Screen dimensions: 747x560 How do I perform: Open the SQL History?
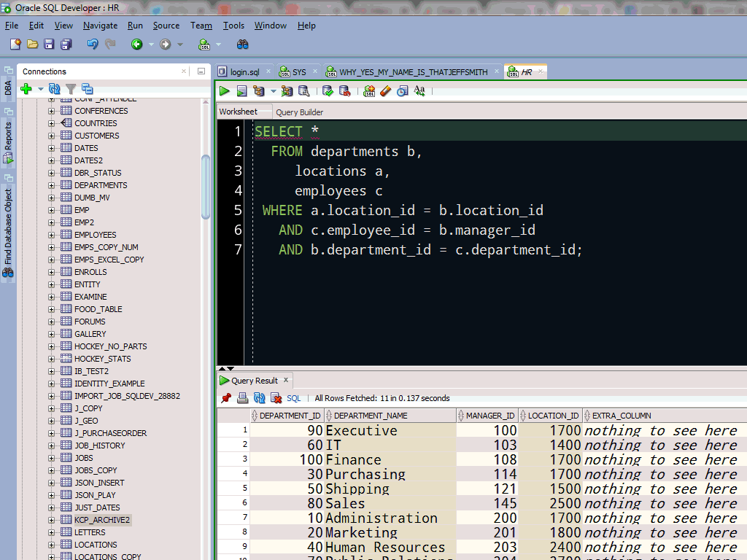[403, 91]
